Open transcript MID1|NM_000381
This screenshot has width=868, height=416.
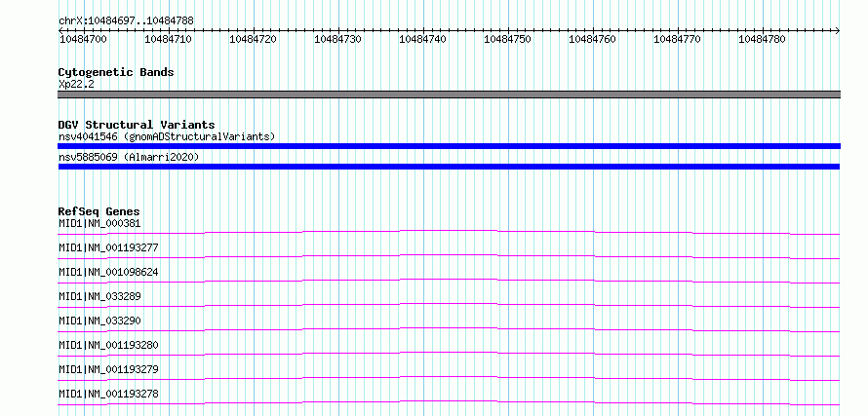point(99,223)
